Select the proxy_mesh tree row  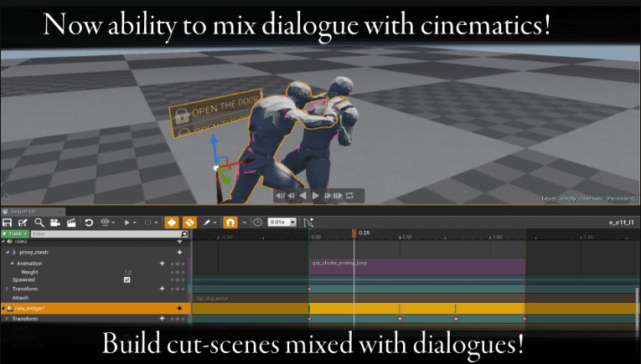[x=95, y=252]
